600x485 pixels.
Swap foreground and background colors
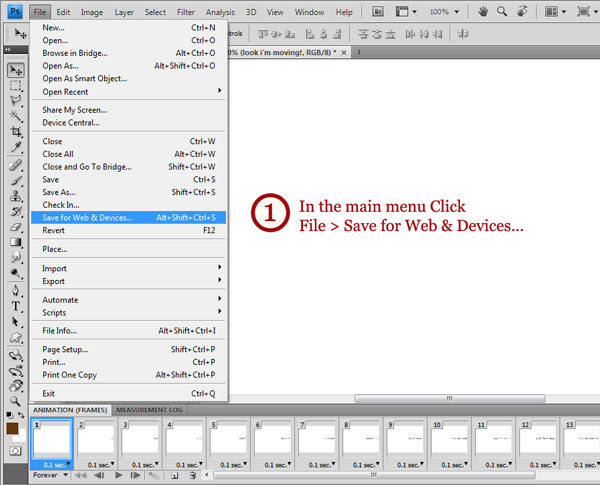pos(21,415)
